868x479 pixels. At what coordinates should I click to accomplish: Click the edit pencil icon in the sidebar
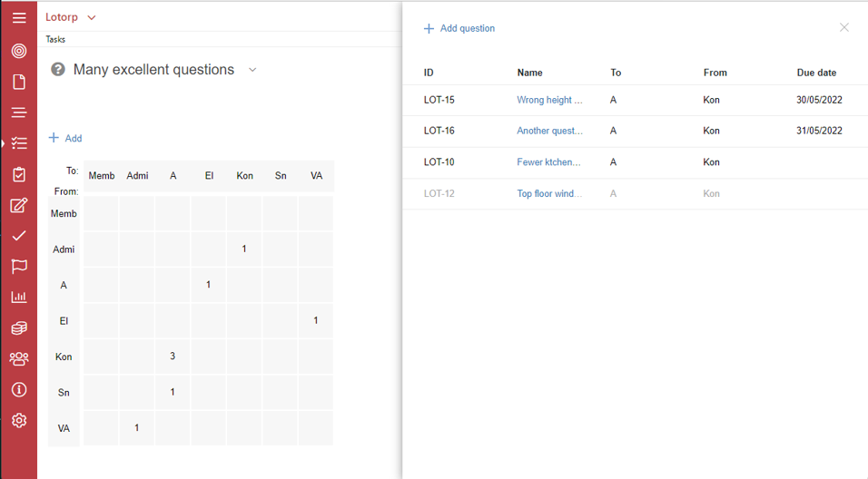tap(19, 205)
